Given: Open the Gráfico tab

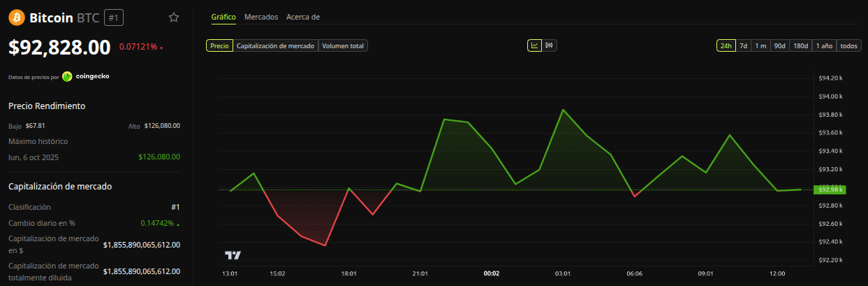Looking at the screenshot, I should (223, 17).
